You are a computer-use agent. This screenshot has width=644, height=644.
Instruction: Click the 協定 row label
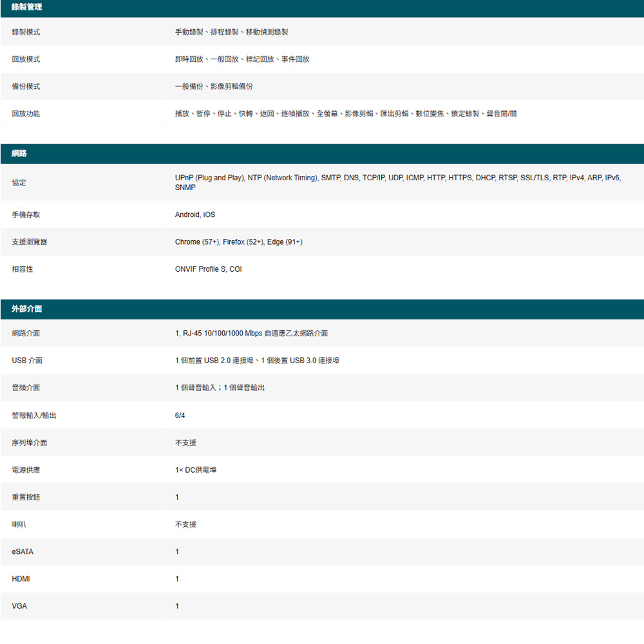(x=19, y=183)
